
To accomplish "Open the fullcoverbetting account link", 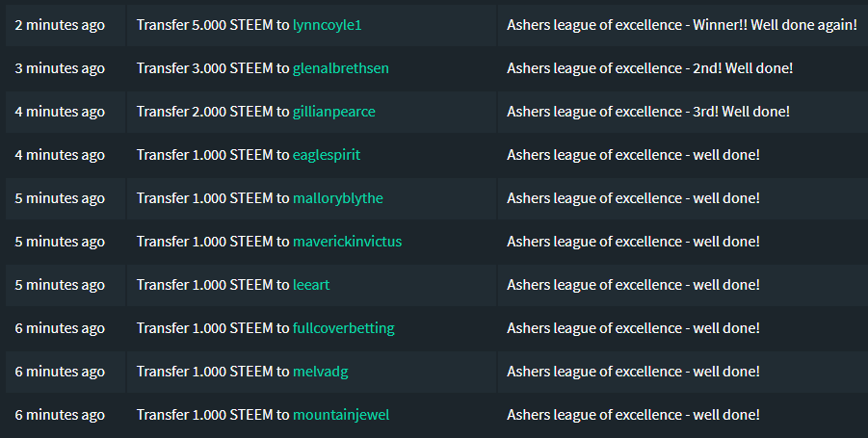I will click(343, 328).
